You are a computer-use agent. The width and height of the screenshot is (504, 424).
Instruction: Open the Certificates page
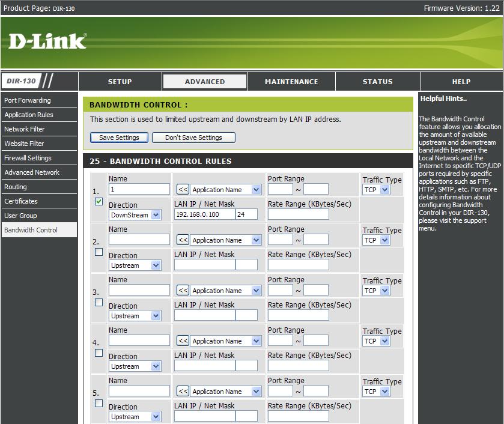[39, 201]
